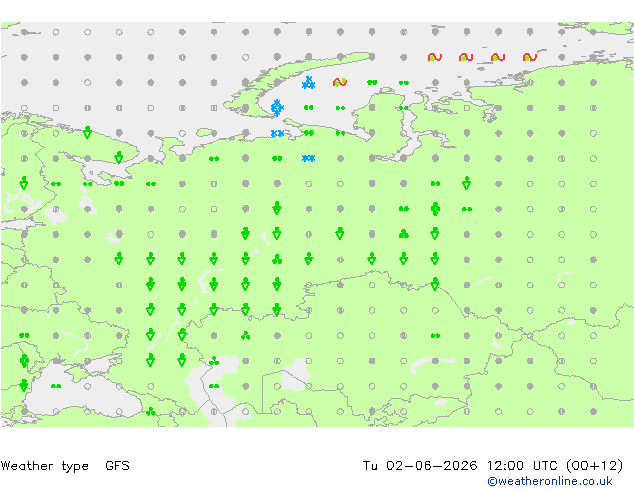Click leftmost red freezing rain symbol in row of four
This screenshot has width=634, height=490.
pos(435,57)
